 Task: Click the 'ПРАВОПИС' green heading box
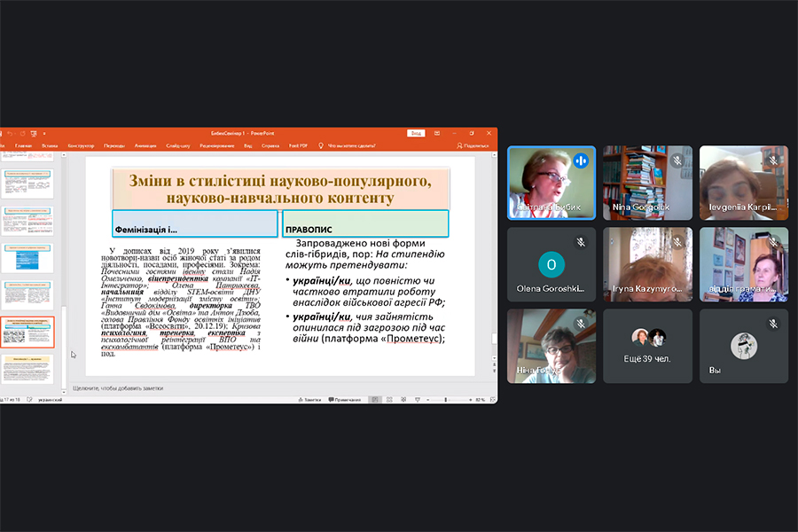(365, 223)
